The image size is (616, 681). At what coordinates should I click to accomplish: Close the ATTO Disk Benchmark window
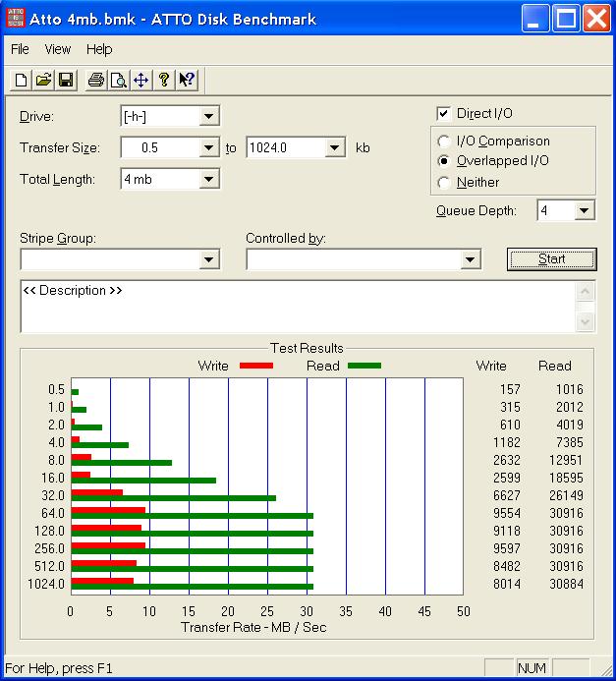point(597,19)
